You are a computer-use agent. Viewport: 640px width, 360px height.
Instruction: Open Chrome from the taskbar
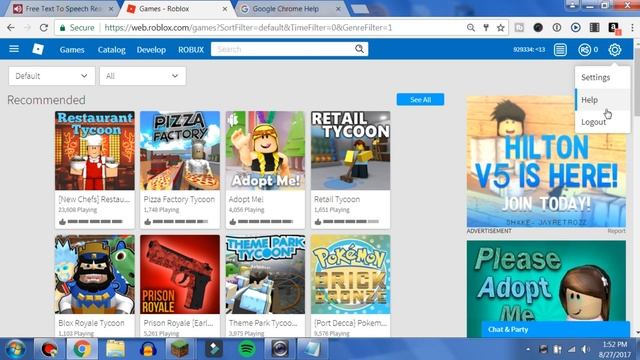click(82, 349)
